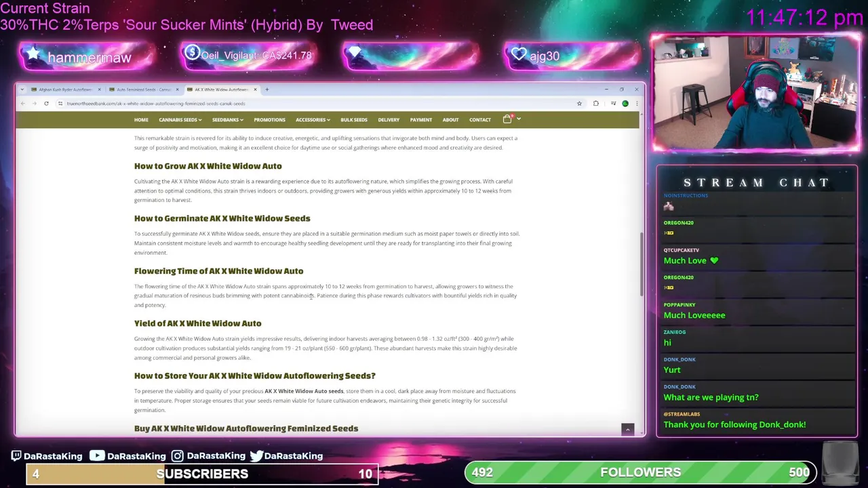Click the NOINSTRUCTIONS chat username

[686, 195]
